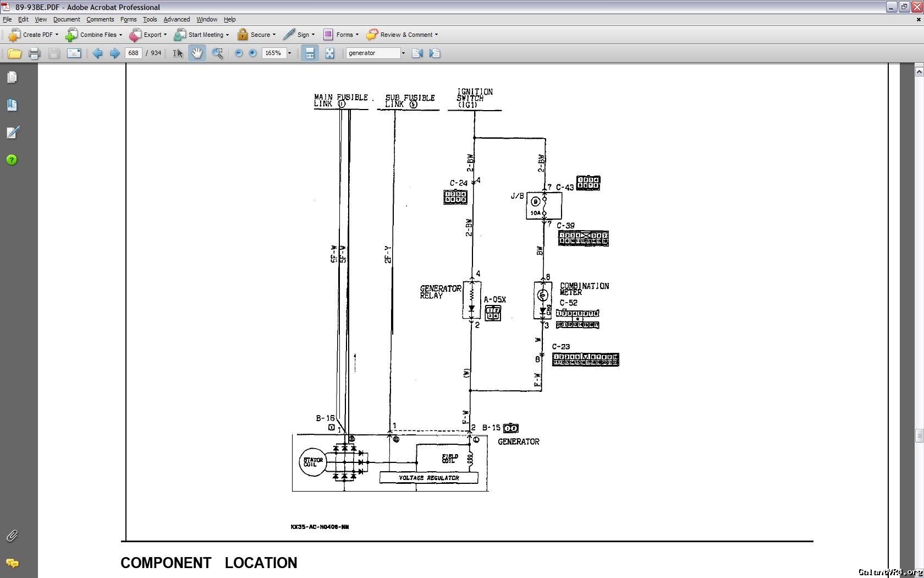Click the Email envelope icon
The width and height of the screenshot is (924, 578).
(74, 53)
